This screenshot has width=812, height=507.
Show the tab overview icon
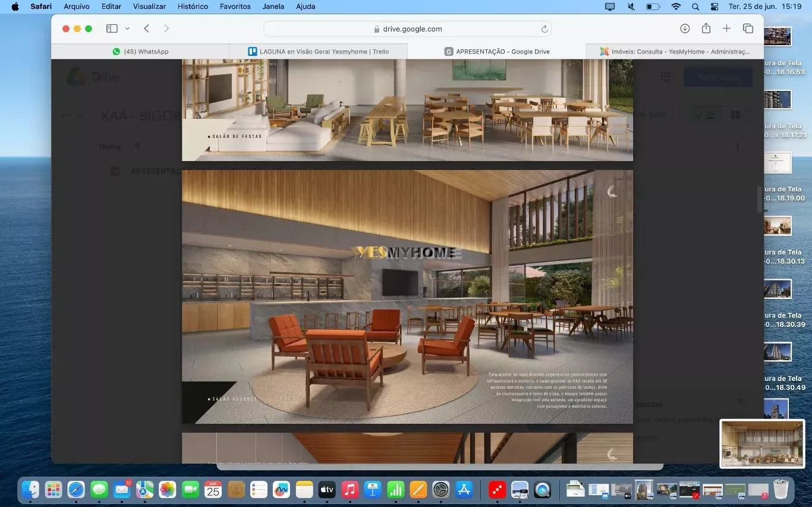tap(748, 29)
